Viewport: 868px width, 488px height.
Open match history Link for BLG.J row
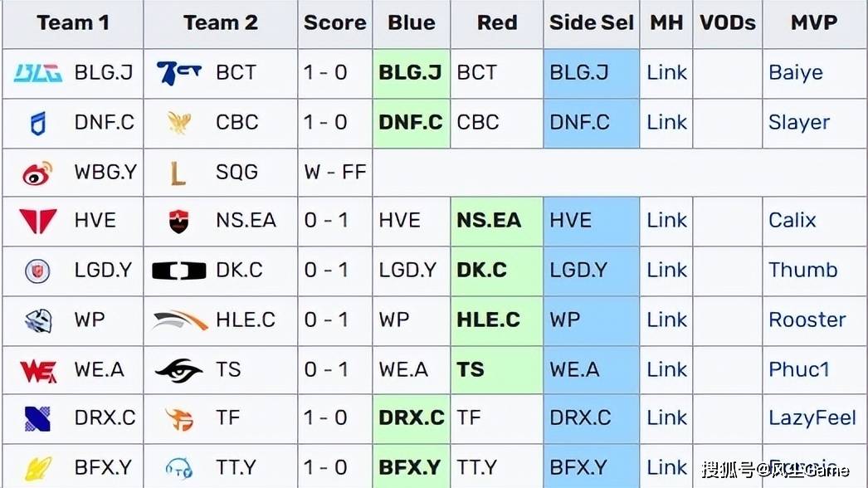(x=666, y=72)
